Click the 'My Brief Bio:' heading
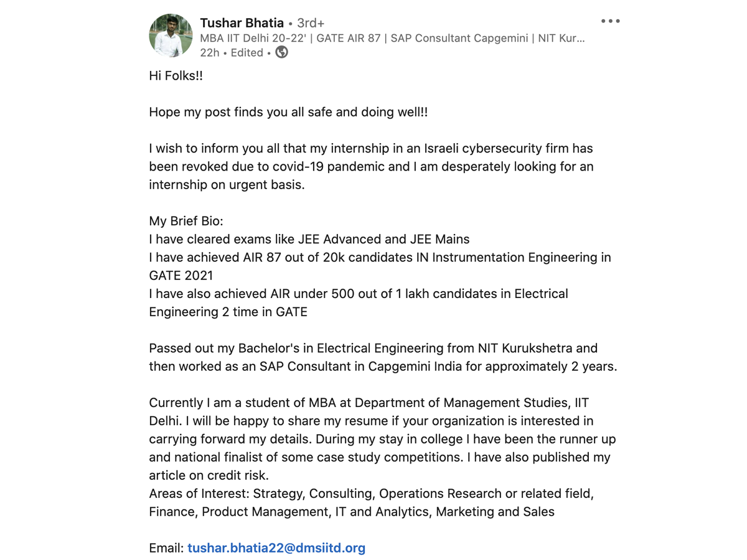This screenshot has width=747, height=560. click(x=186, y=222)
